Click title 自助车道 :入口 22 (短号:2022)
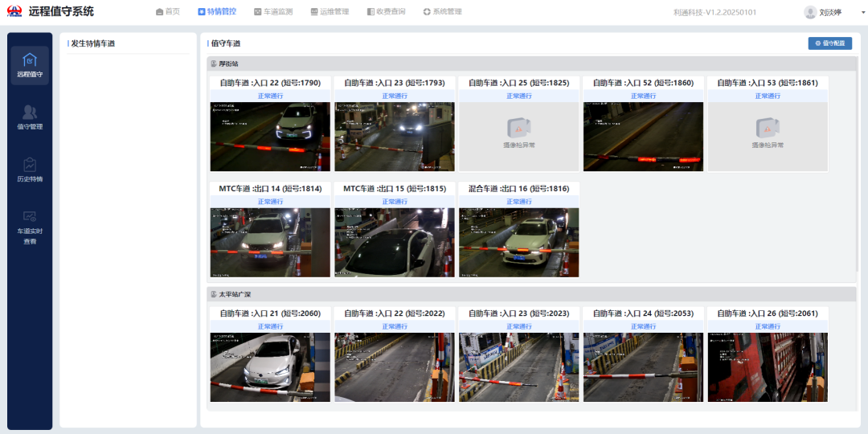Image resolution: width=868 pixels, height=434 pixels. tap(394, 314)
